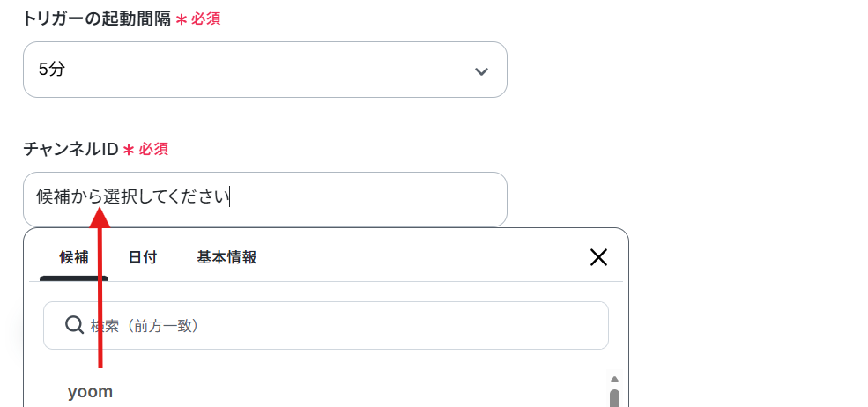Click 必須 tag beside トリガーの起動間隔
This screenshot has width=868, height=407.
tap(206, 18)
